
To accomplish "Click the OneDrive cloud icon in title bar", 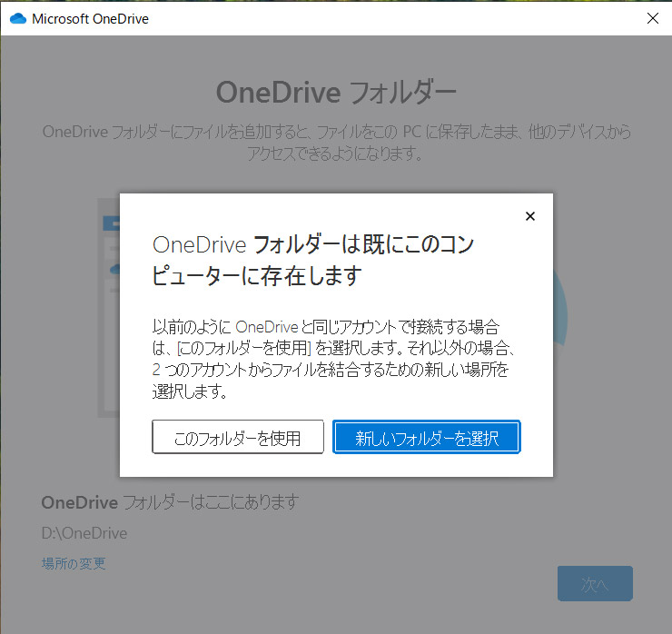I will pyautogui.click(x=18, y=19).
